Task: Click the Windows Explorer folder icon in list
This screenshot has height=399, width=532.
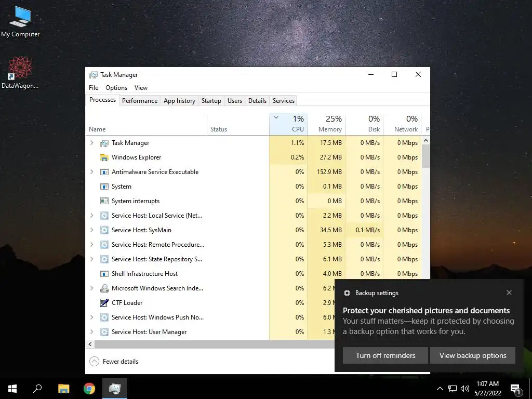Action: [104, 157]
